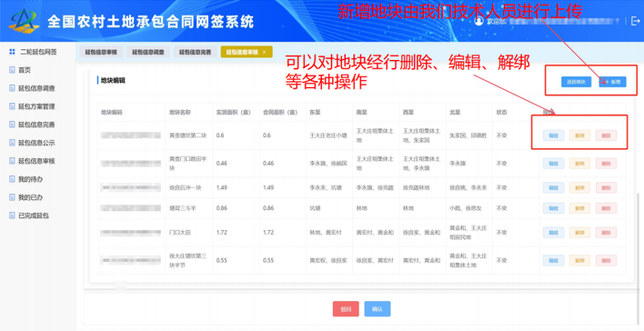Edit the 黄贵塘坎第二块 plot row
The height and width of the screenshot is (331, 644).
[x=553, y=135]
